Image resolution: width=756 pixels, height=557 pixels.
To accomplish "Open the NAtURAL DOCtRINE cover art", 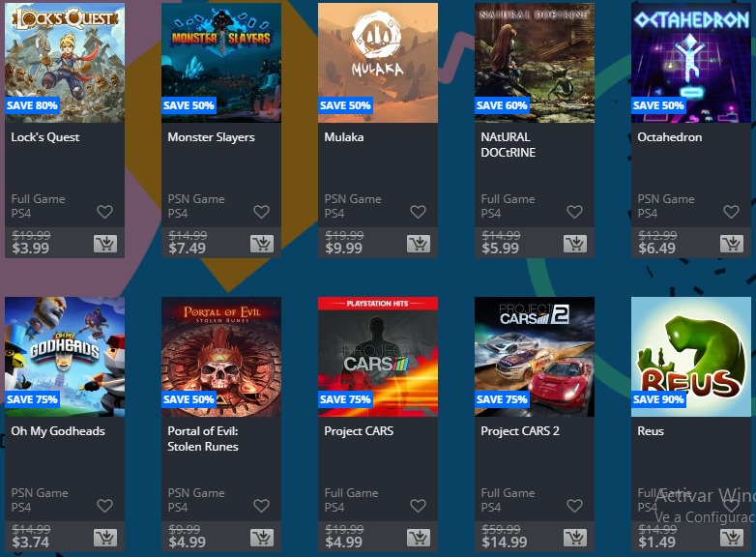I will (535, 63).
